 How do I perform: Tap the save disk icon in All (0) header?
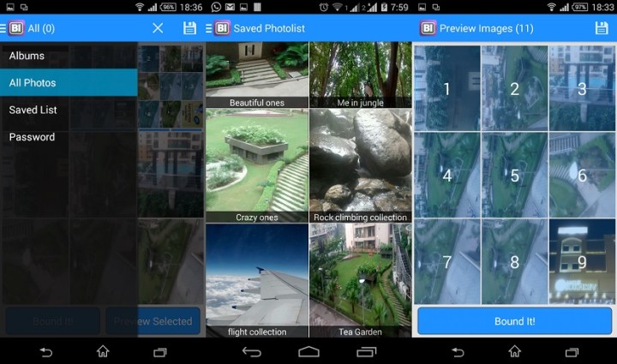189,28
